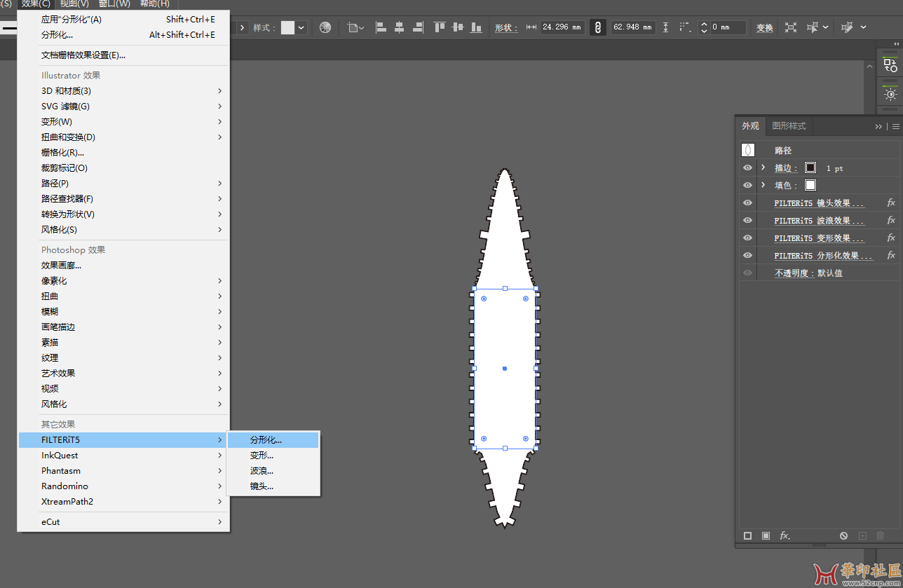Open the Appearance panel flyout menu
Viewport: 903px width, 588px height.
click(x=895, y=126)
